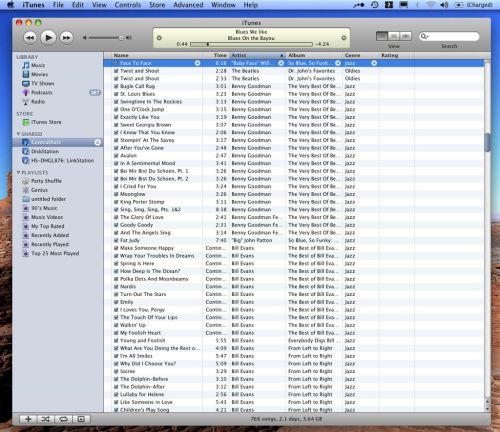Click the song progress bar in the display

point(251,44)
